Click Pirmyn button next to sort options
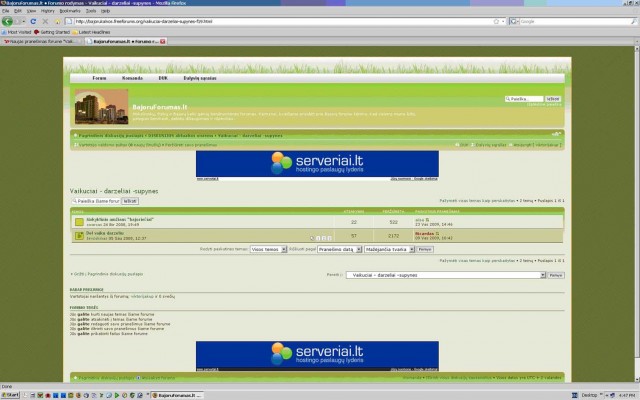The width and height of the screenshot is (640, 400). (x=425, y=249)
